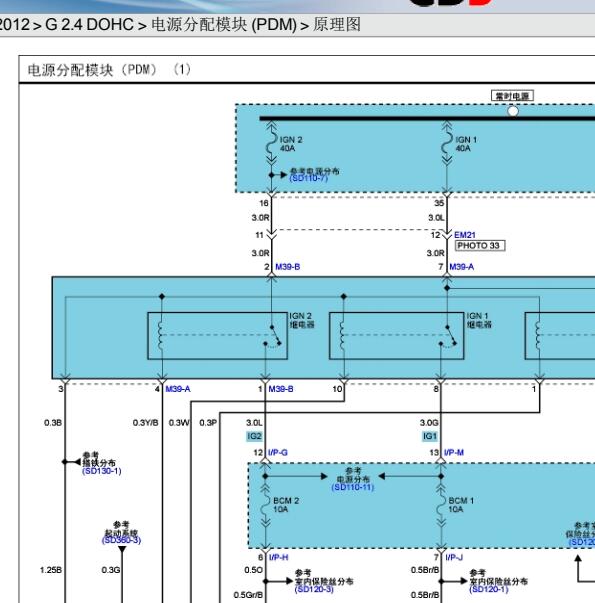The height and width of the screenshot is (603, 595).
Task: Click the 3.0G wire label
Action: coord(429,423)
